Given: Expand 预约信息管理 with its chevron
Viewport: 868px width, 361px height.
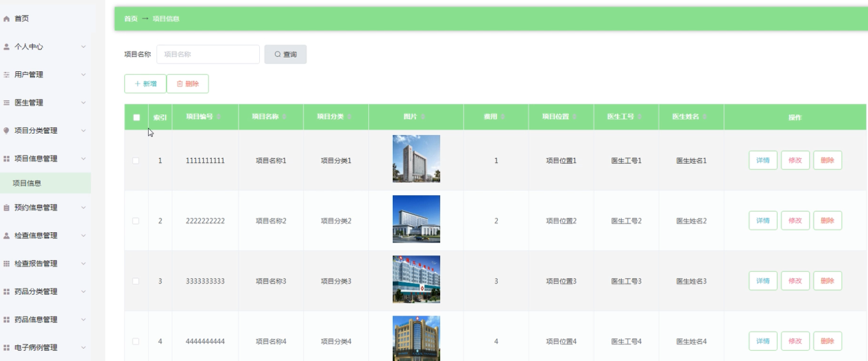Looking at the screenshot, I should coord(83,208).
